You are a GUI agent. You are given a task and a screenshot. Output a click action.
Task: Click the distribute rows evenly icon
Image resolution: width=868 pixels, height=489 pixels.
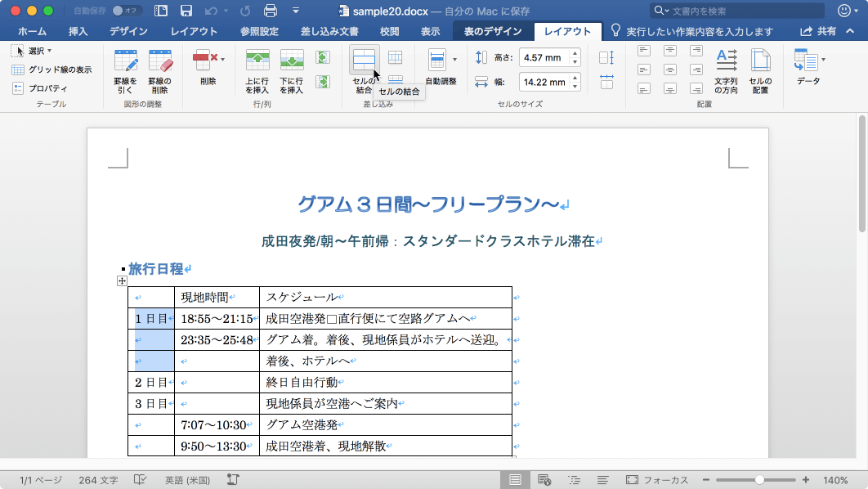(606, 57)
